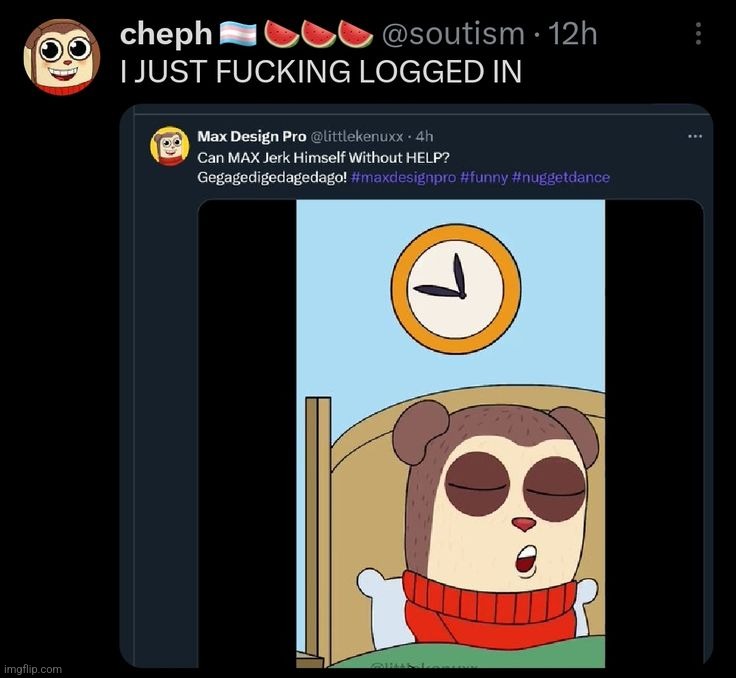Click Max Design Pro's small avatar
Viewport: 736px width, 678px height.
[x=169, y=147]
